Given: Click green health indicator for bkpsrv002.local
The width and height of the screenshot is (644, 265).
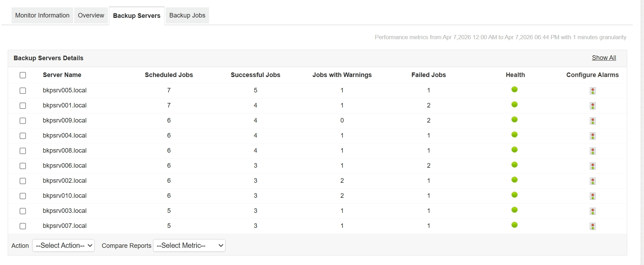Looking at the screenshot, I should pyautogui.click(x=514, y=180).
